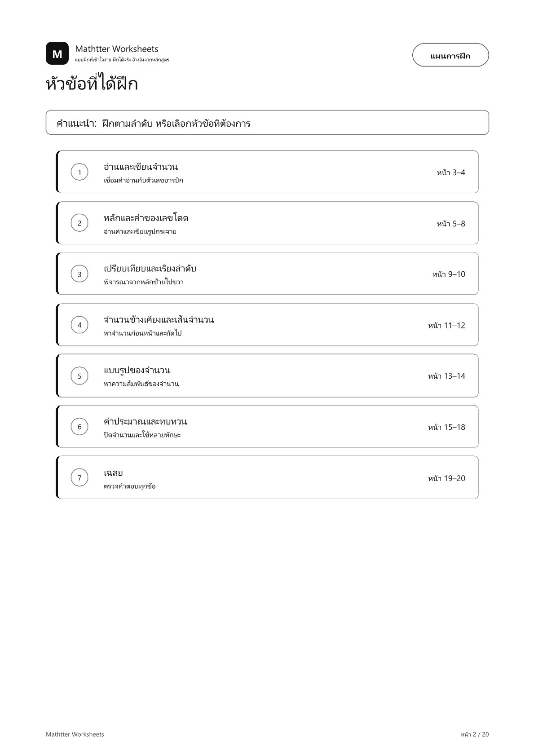This screenshot has height=756, width=534.
Task: Click the circled number 7 icon
Action: click(79, 478)
